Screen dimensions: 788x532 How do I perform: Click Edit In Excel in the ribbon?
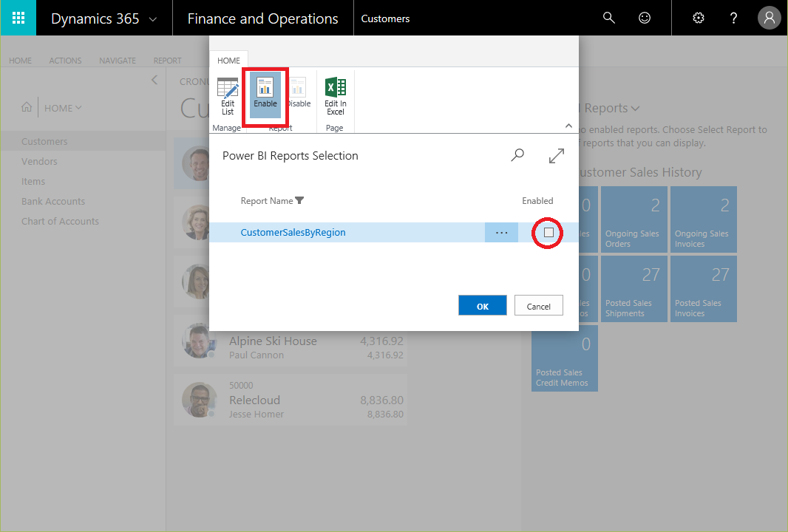pyautogui.click(x=335, y=97)
